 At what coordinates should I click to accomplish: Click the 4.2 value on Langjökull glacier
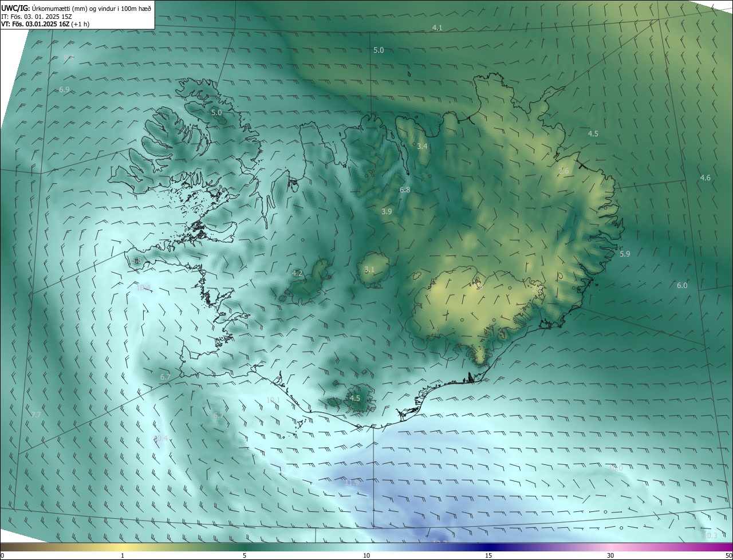coord(297,274)
